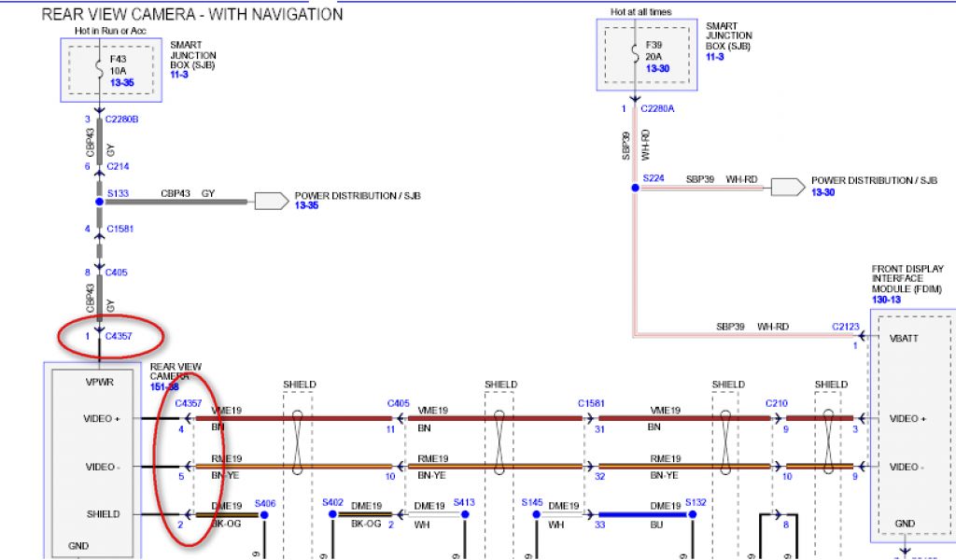Select the C2280B connector label
This screenshot has height=560, width=956.
(x=122, y=119)
